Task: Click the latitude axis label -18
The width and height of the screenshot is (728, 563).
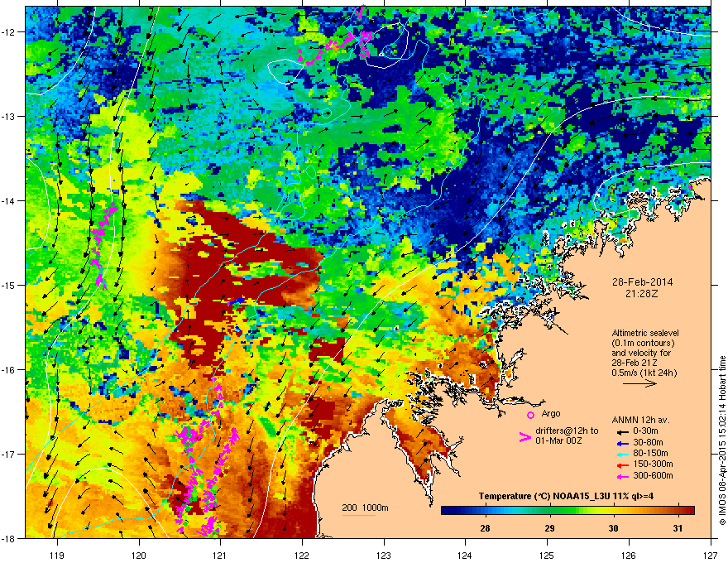Action: point(9,538)
